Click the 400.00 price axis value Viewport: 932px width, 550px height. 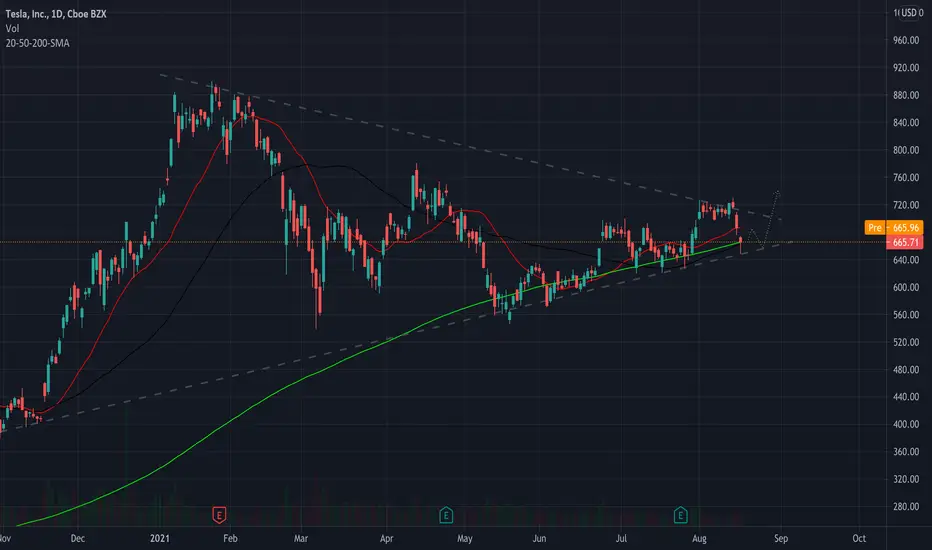pyautogui.click(x=906, y=424)
